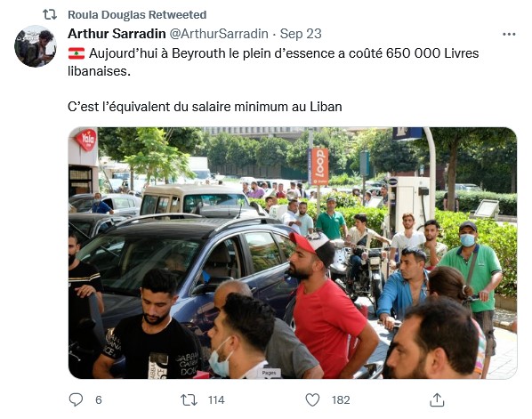Click the Lebanese flag emoji
This screenshot has width=532, height=419.
77,53
